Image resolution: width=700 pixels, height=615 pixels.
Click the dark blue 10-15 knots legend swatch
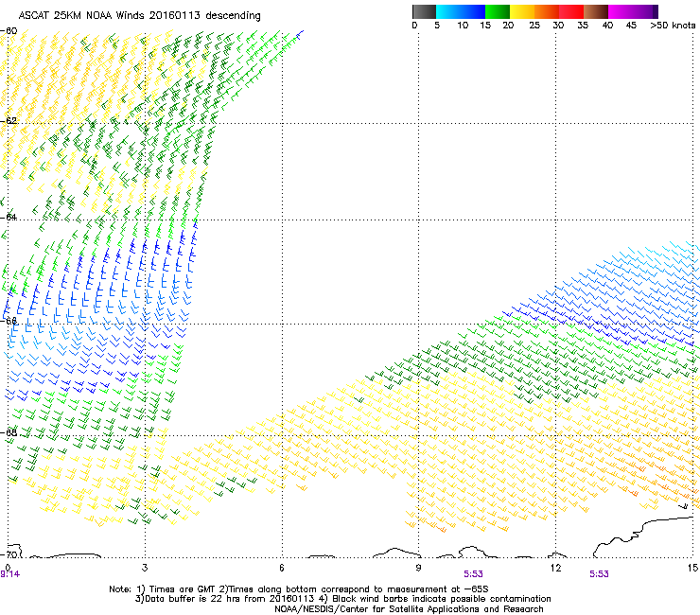[474, 11]
